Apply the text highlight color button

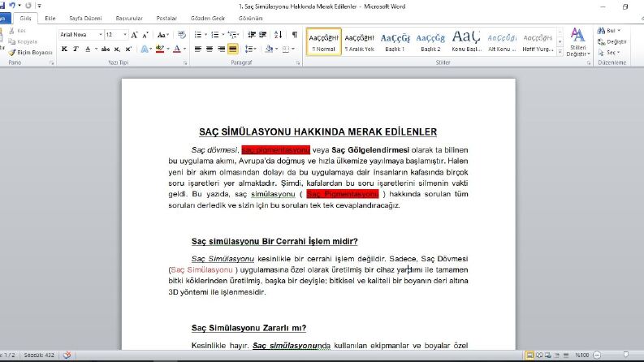[160, 49]
